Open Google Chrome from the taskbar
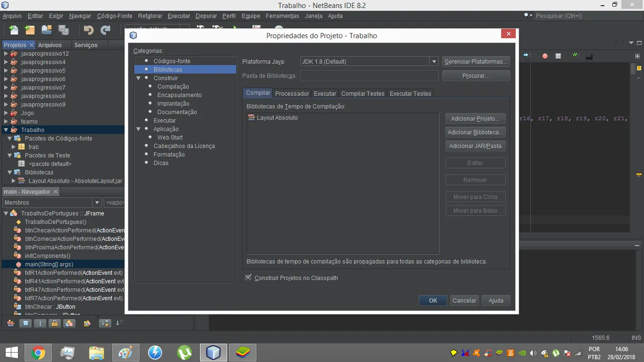The width and height of the screenshot is (644, 362). point(38,353)
